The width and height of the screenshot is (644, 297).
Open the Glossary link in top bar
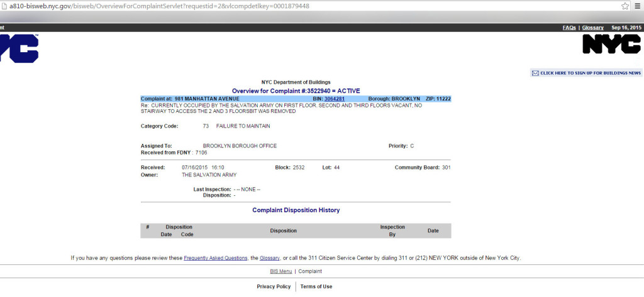coord(592,28)
